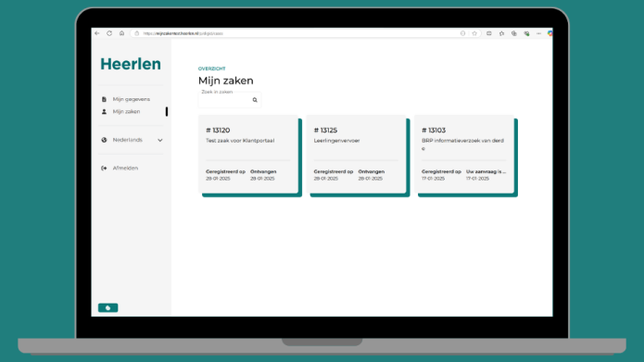The image size is (644, 362).
Task: Open case card # 13120
Action: click(x=248, y=154)
